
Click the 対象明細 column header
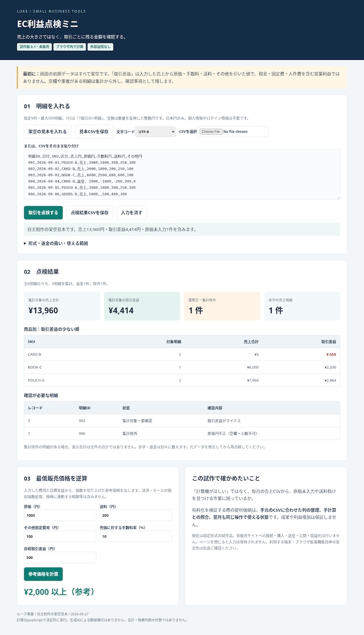174,342
